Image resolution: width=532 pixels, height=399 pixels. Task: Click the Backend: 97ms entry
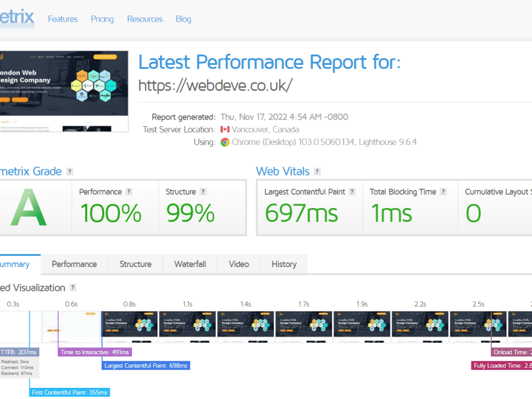point(16,373)
